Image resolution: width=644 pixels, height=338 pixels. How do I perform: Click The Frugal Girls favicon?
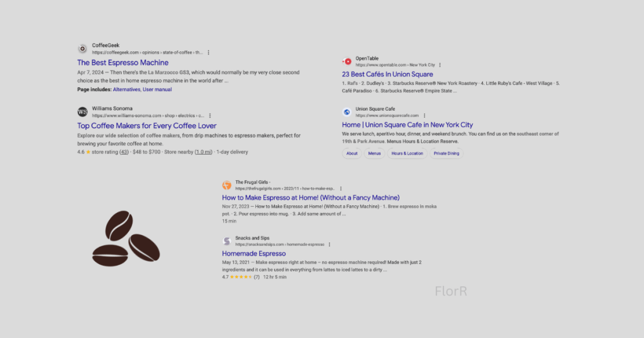[226, 185]
